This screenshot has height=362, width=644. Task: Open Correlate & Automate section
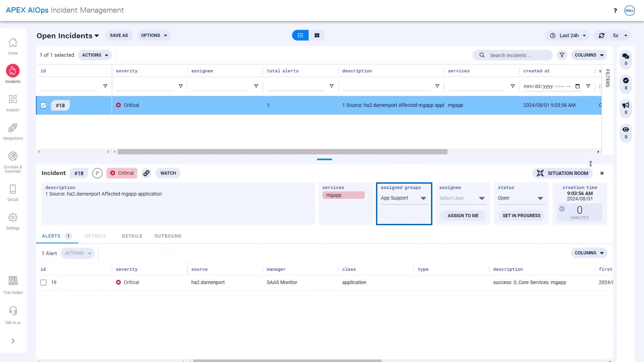(x=13, y=162)
